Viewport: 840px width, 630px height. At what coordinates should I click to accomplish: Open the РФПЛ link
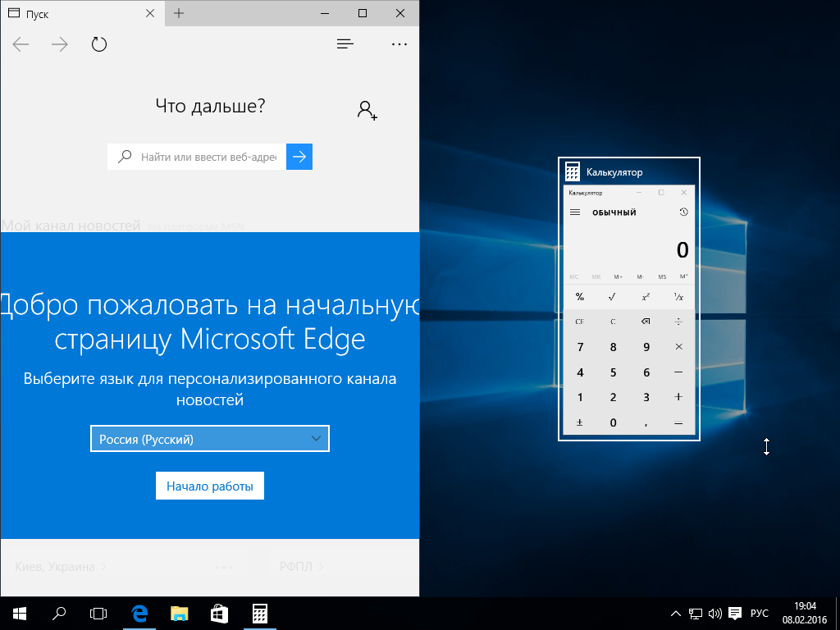[x=300, y=566]
